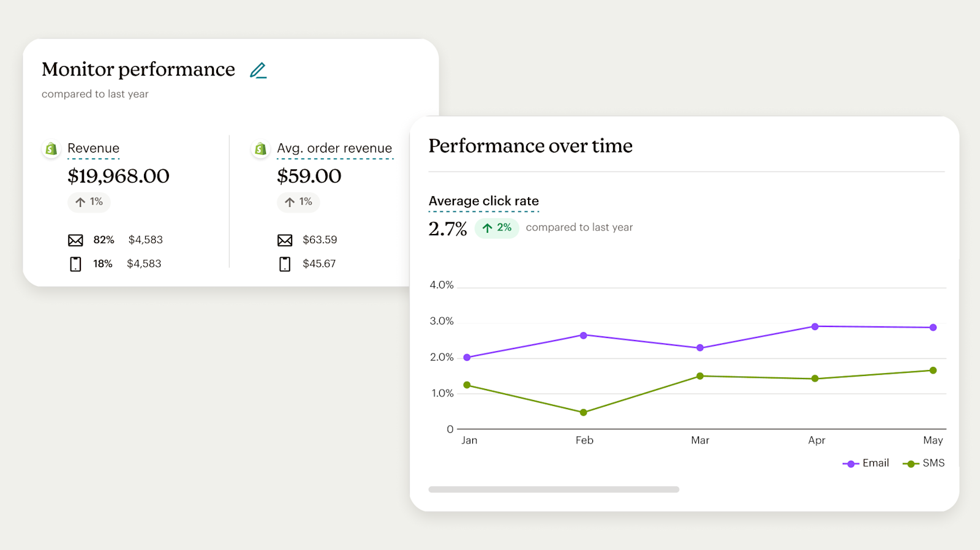Viewport: 980px width, 550px height.
Task: Click the horizontal scrollbar below the chart
Action: point(554,489)
